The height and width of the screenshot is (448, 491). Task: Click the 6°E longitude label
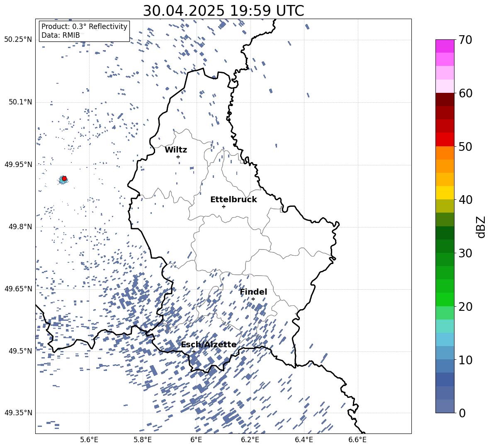tap(196, 440)
